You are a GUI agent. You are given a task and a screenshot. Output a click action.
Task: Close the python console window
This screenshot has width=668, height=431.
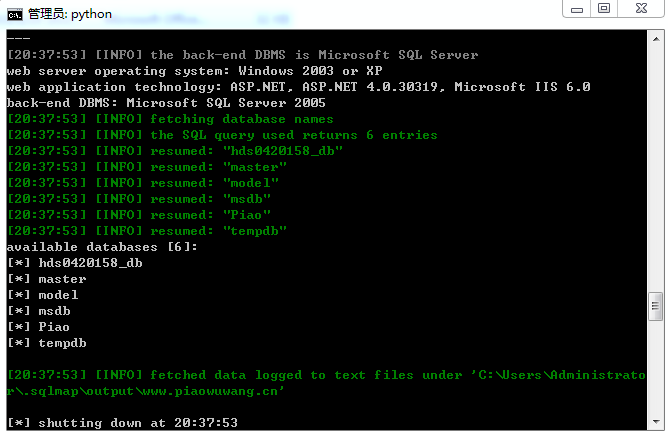pos(641,9)
